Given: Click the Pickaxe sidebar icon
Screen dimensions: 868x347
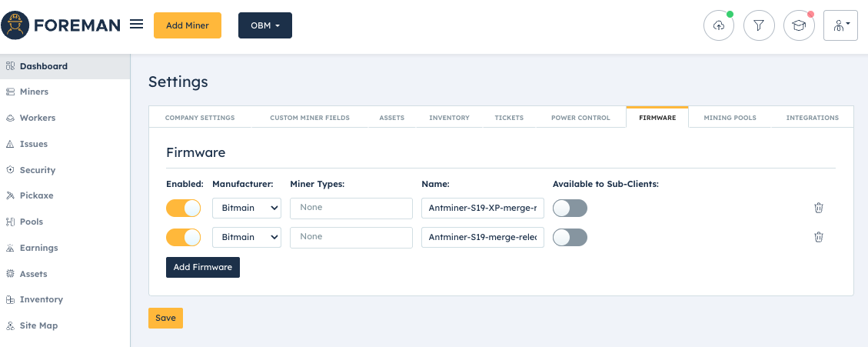Looking at the screenshot, I should 10,195.
